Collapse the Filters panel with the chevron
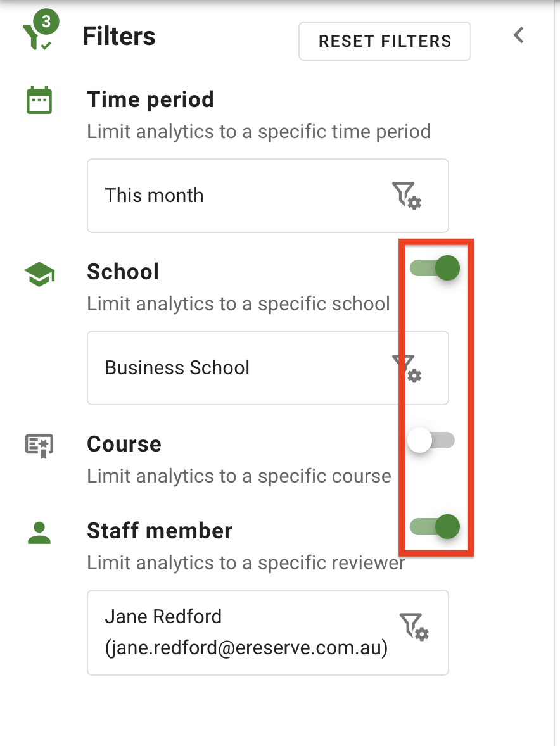The width and height of the screenshot is (560, 746). (519, 35)
